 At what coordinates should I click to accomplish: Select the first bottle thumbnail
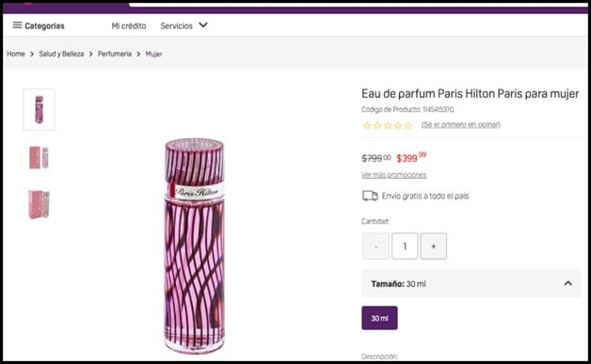point(39,110)
